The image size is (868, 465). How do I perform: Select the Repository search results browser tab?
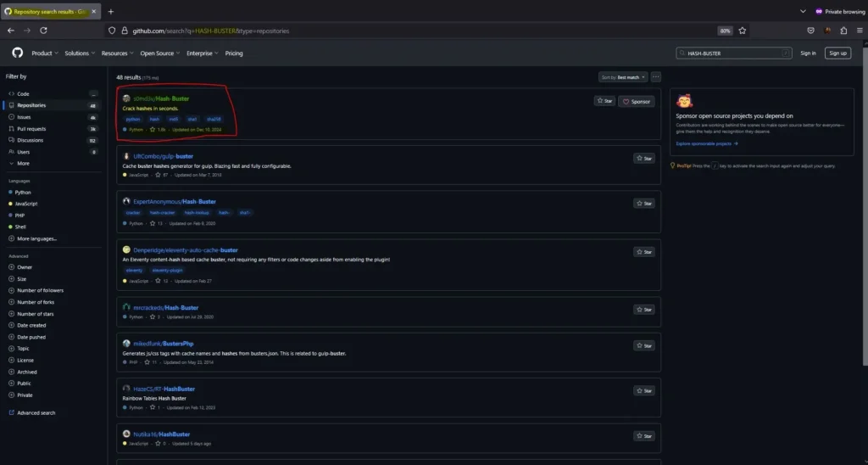pyautogui.click(x=50, y=12)
